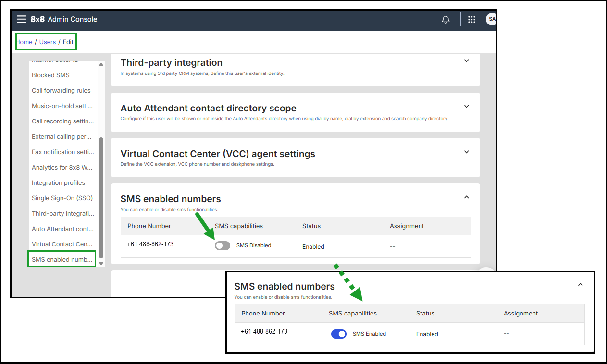This screenshot has height=364, width=607.
Task: Turn off the SMS Enabled toggle
Action: [x=339, y=334]
